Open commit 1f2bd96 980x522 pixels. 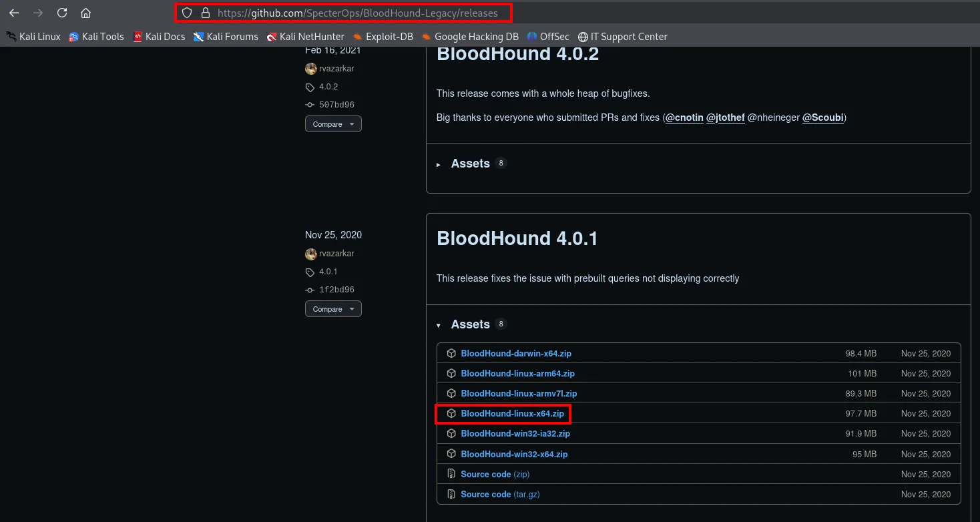click(x=336, y=290)
